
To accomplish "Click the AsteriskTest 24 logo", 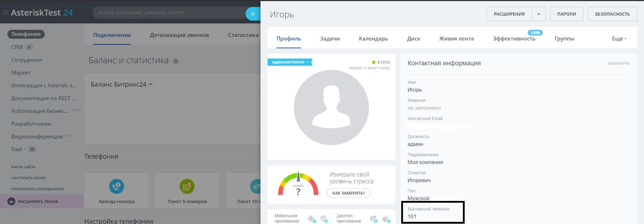I will pyautogui.click(x=42, y=13).
